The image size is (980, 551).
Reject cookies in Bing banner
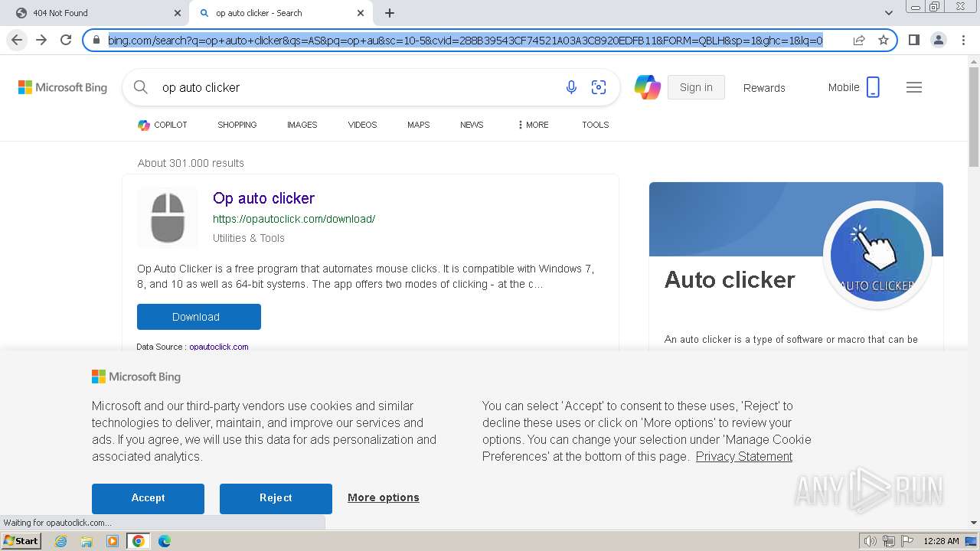pyautogui.click(x=276, y=498)
